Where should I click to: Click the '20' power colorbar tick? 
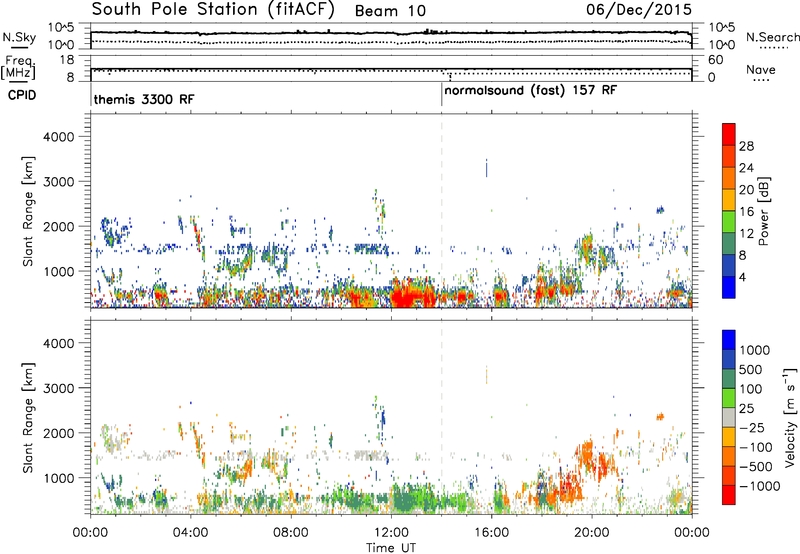(x=746, y=190)
